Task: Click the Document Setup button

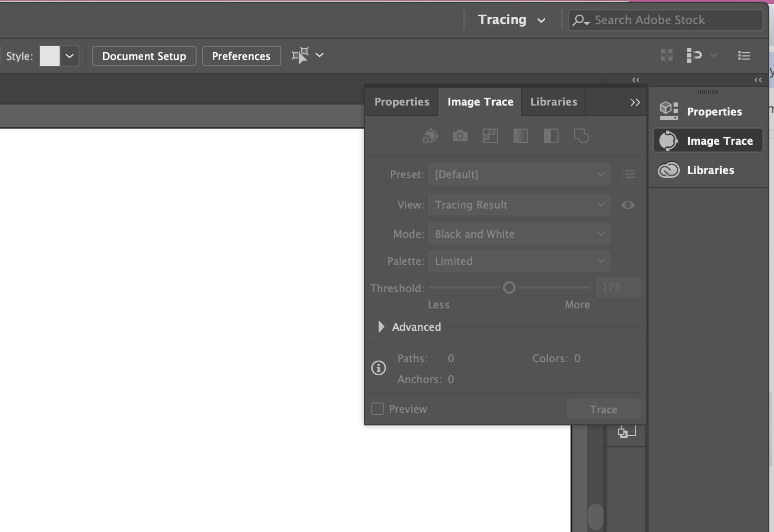Action: click(x=144, y=56)
